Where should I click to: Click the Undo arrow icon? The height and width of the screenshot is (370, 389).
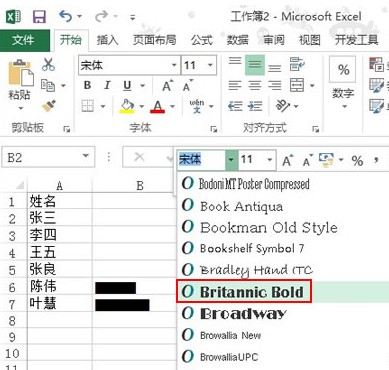[x=65, y=16]
